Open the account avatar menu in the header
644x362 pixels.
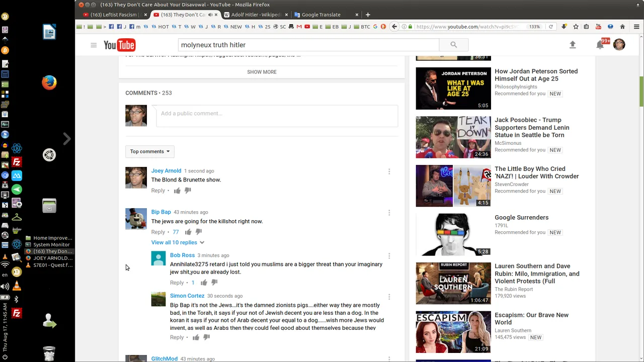coord(619,44)
